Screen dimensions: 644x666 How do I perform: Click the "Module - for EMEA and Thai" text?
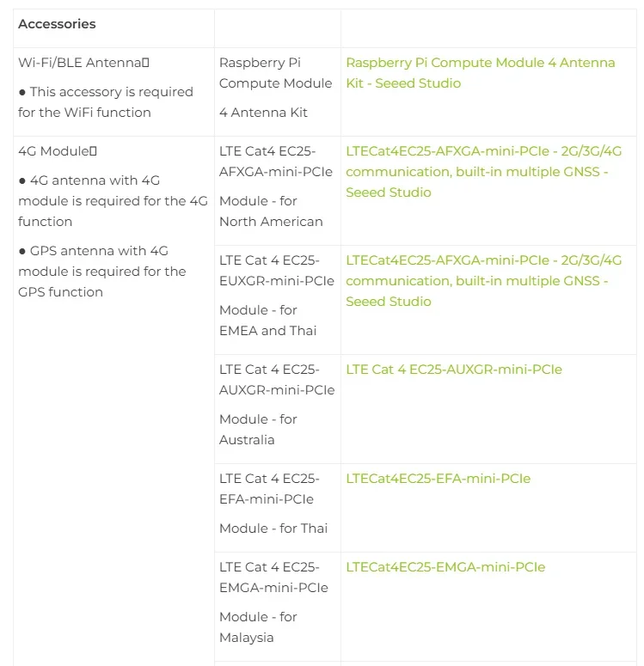(267, 321)
